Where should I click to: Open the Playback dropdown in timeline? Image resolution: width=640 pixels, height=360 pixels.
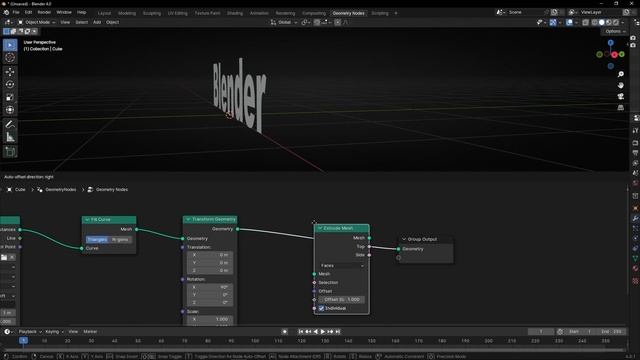pyautogui.click(x=30, y=332)
